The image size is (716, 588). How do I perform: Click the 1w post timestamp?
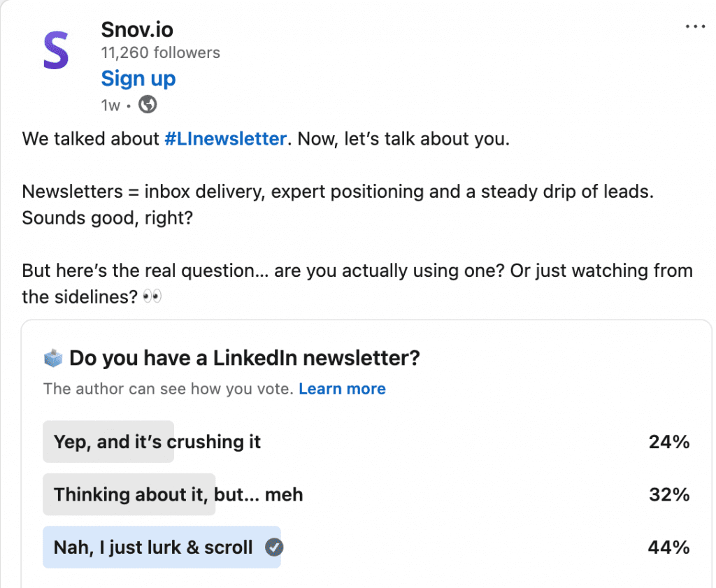pyautogui.click(x=110, y=106)
